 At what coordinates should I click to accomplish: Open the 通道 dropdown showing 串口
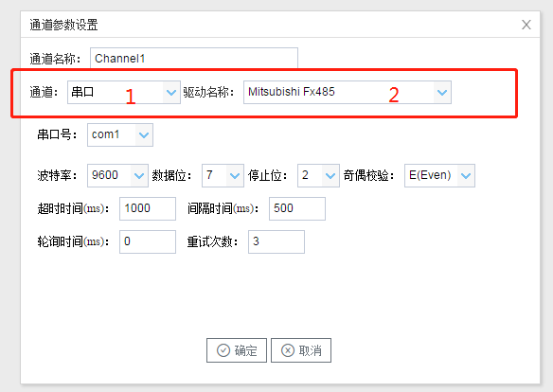(x=124, y=93)
